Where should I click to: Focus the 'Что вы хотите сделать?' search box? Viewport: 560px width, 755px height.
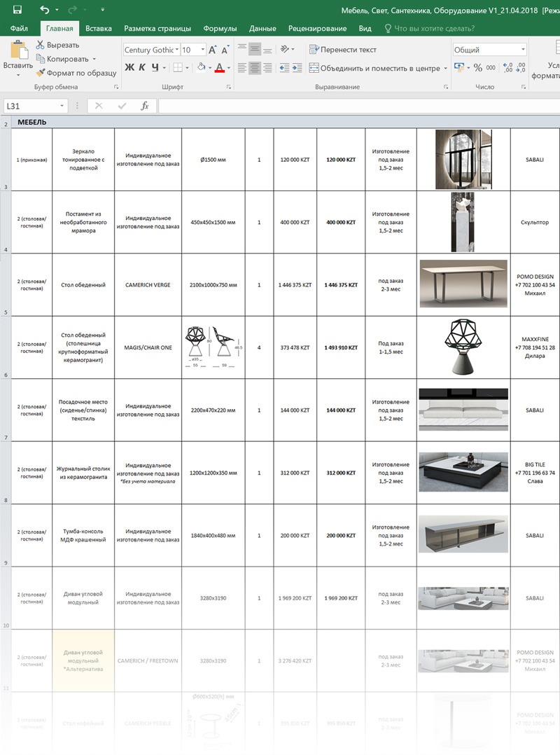pos(430,29)
